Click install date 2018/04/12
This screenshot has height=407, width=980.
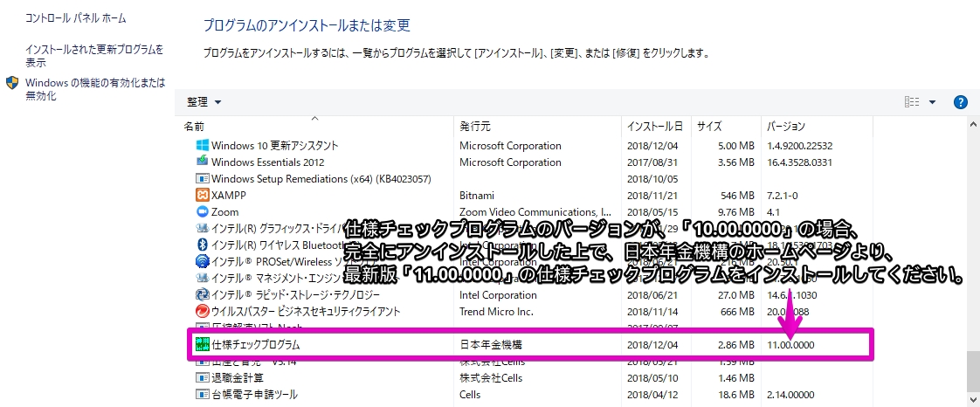click(x=652, y=395)
